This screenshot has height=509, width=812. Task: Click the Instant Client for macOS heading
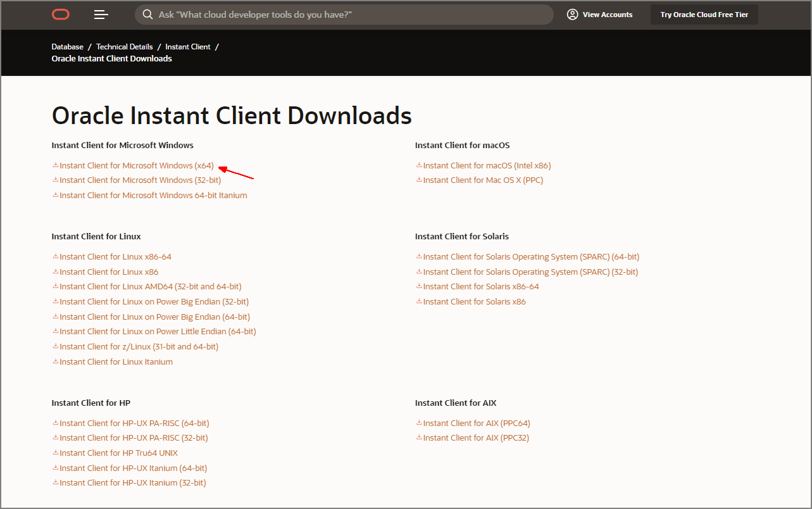(x=463, y=145)
